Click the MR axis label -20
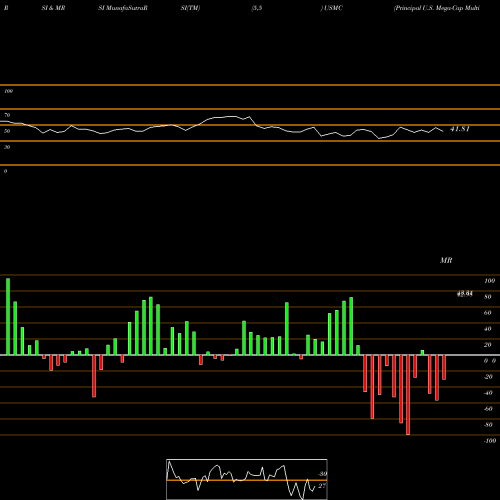This screenshot has width=500, height=500. click(x=488, y=377)
